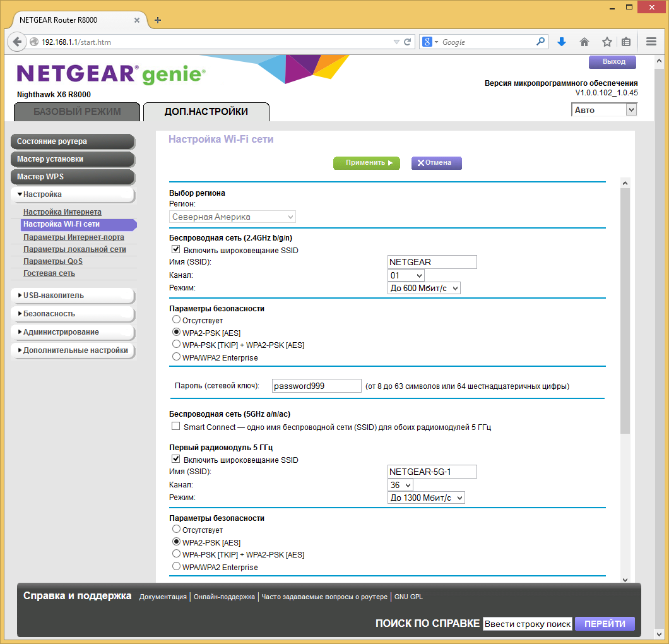Viewport: 669px width, 644px height.
Task: Open the GNU GPL link
Action: [x=408, y=597]
